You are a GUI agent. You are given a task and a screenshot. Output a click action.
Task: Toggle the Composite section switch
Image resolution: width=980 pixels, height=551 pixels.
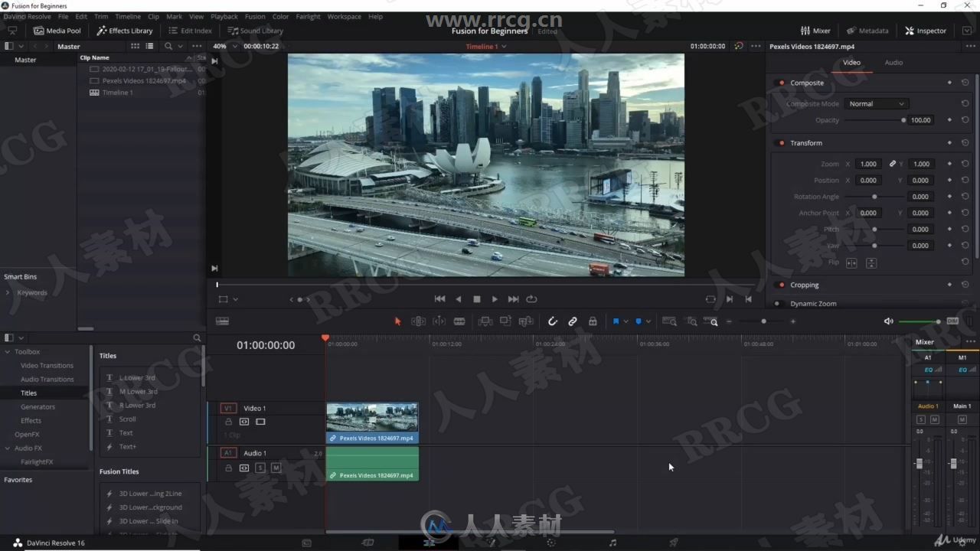(781, 83)
